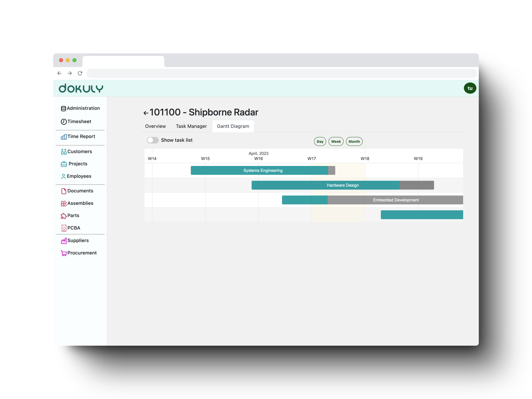Enable the Day view toggle

tap(320, 141)
